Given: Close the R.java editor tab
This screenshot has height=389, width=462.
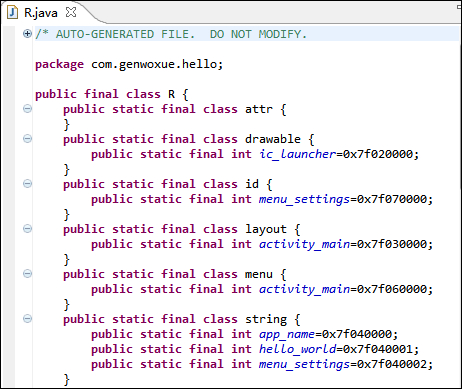Looking at the screenshot, I should point(71,12).
